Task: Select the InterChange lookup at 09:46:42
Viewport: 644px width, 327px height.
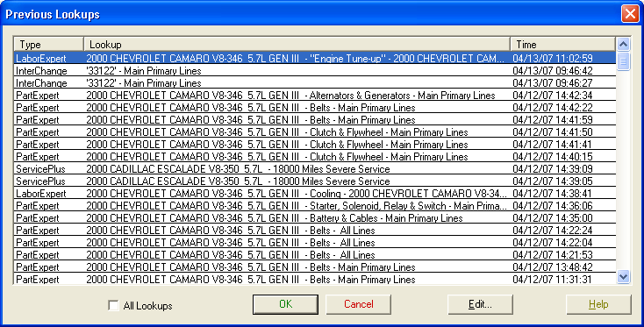Action: tap(315, 70)
